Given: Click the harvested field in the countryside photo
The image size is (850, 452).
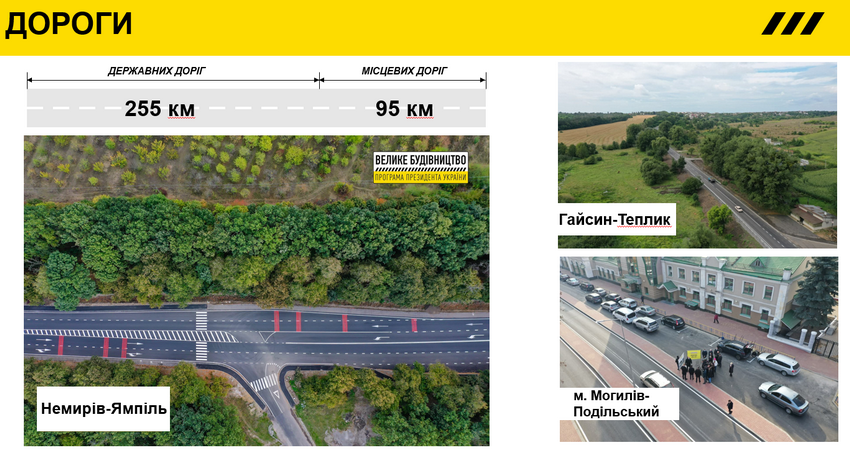Looking at the screenshot, I should point(600,130).
